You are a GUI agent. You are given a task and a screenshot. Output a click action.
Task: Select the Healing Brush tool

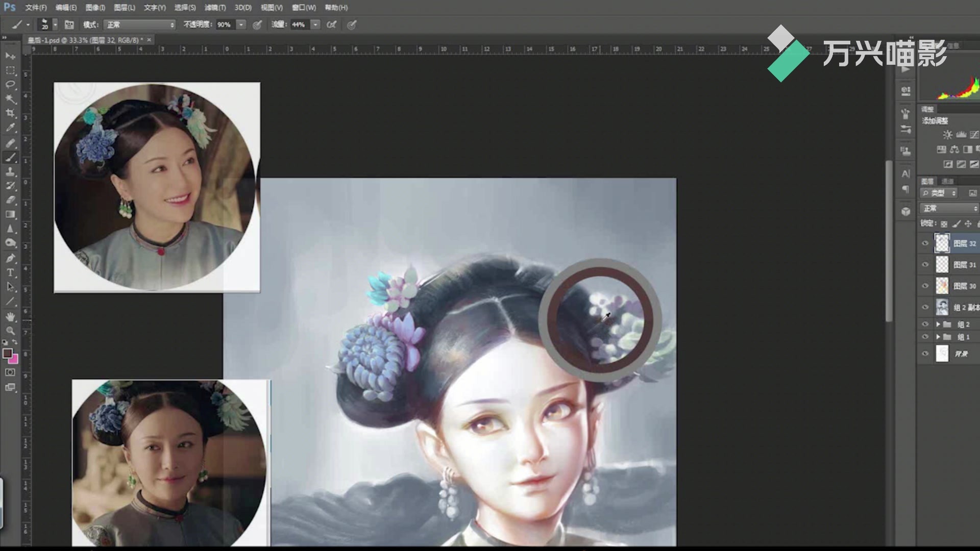10,143
